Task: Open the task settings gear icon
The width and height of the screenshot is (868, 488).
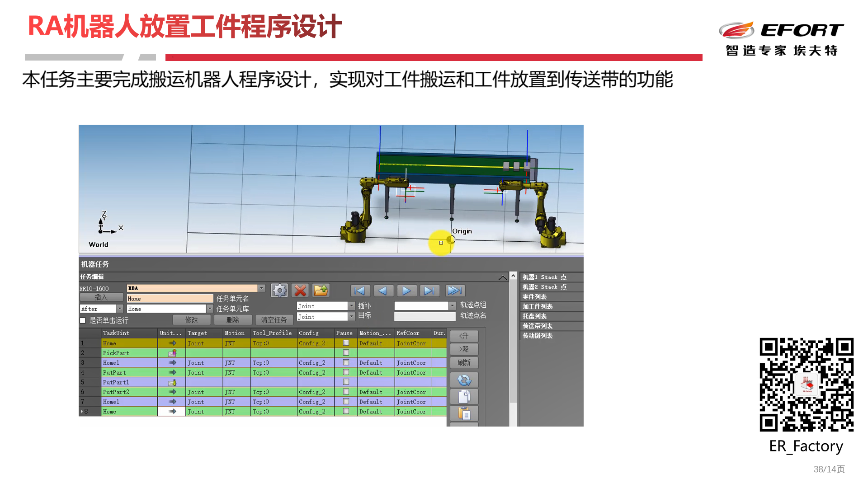Action: tap(279, 291)
